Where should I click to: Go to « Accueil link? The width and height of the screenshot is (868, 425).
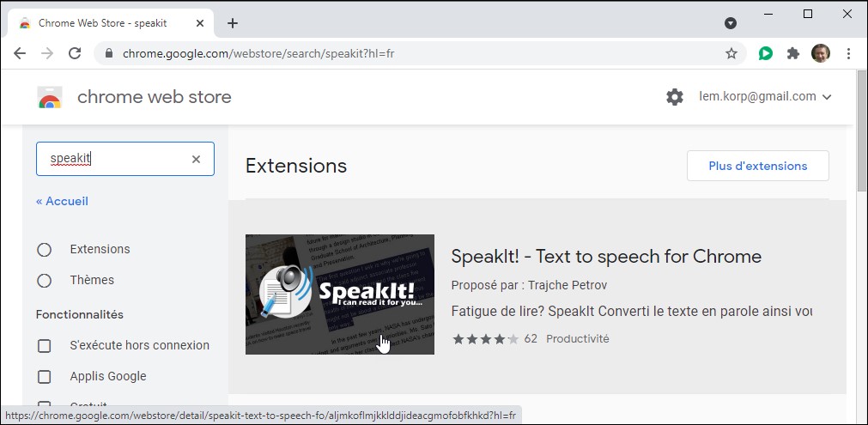click(62, 201)
